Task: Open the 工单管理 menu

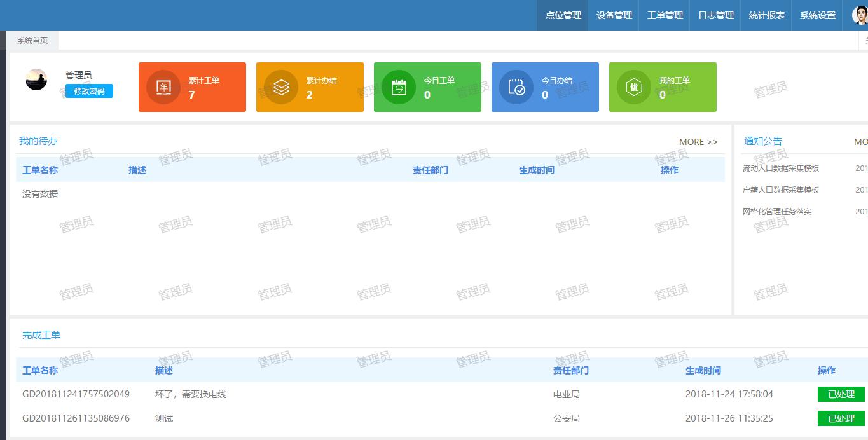Action: pyautogui.click(x=664, y=15)
